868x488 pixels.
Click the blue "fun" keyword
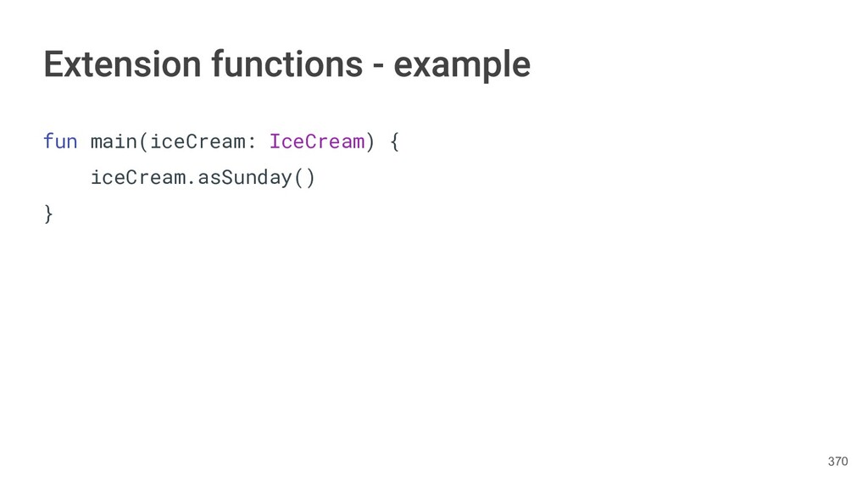[60, 141]
